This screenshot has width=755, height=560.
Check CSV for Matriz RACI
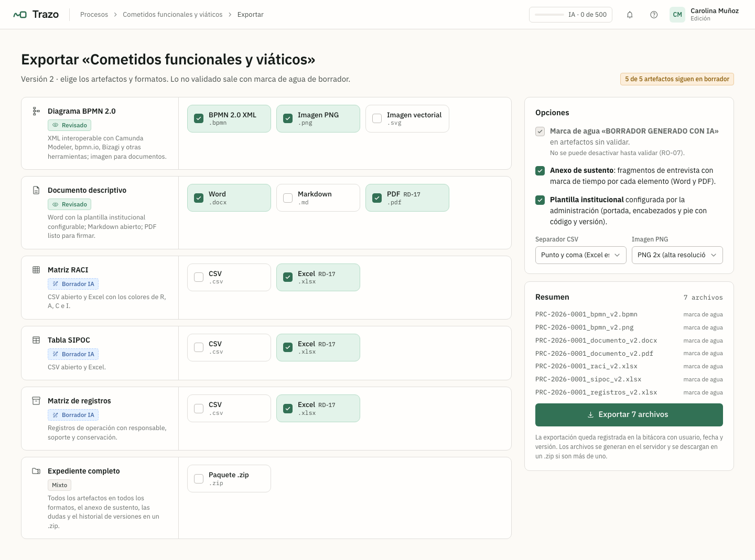[199, 277]
